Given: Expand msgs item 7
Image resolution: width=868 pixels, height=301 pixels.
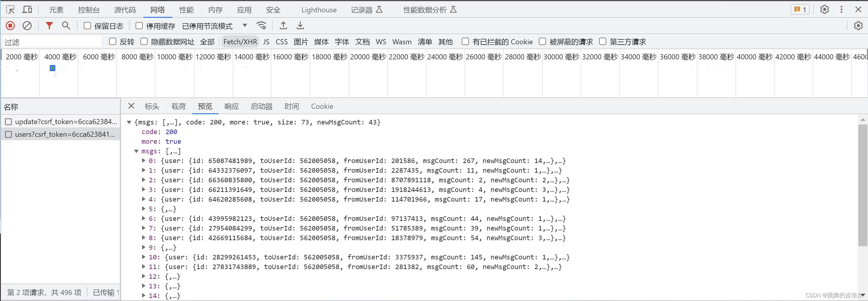Looking at the screenshot, I should 144,228.
